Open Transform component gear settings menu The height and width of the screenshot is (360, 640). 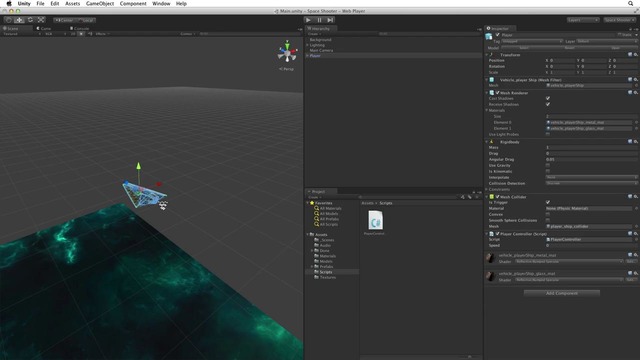(636, 54)
